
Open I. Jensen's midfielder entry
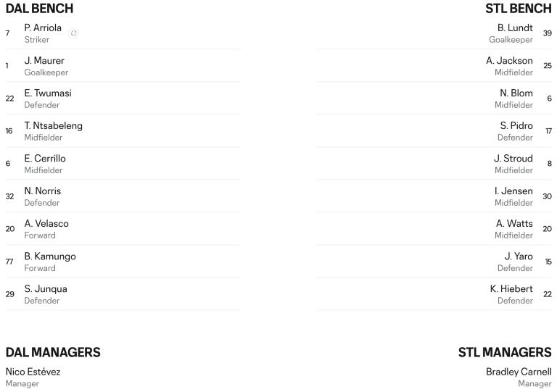click(x=434, y=196)
